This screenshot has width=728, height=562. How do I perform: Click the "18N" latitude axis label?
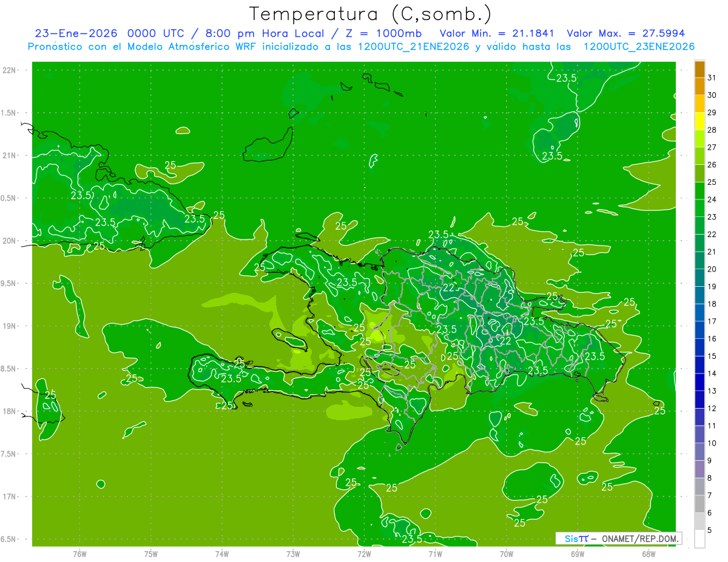click(x=10, y=412)
